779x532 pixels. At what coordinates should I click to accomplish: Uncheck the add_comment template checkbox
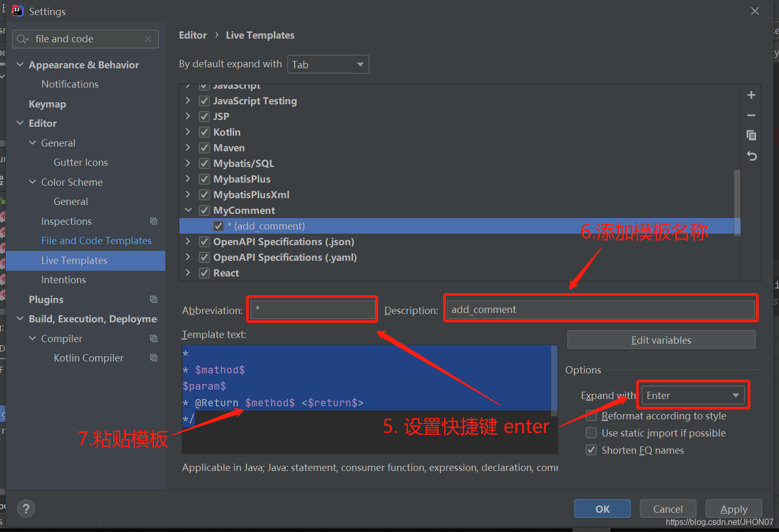218,226
